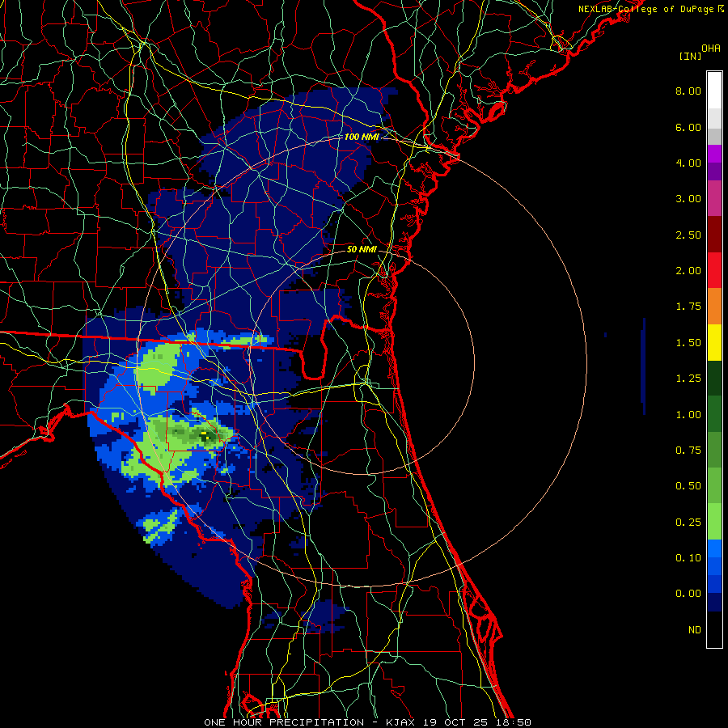Pick the navy legend swatch near 0.00
The image size is (728, 728).
click(714, 603)
